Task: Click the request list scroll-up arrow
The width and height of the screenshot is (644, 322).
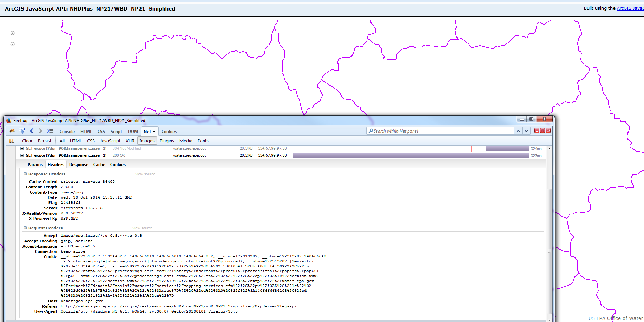Action: click(550, 149)
